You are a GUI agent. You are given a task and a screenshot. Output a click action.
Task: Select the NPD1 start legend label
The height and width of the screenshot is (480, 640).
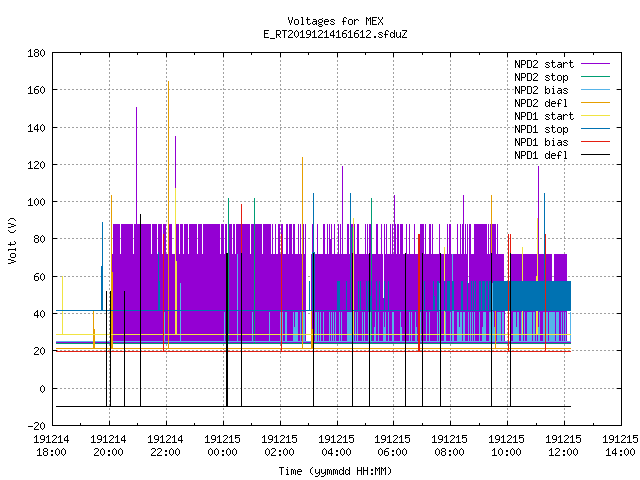[x=544, y=116]
